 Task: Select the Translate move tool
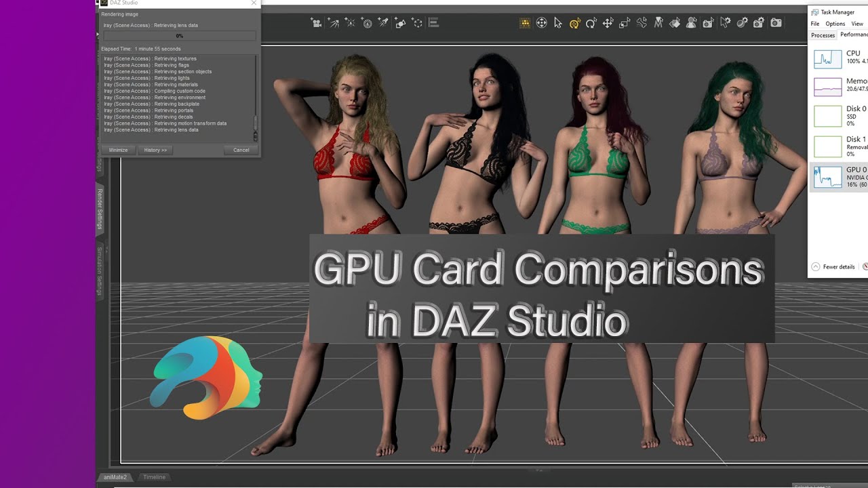[608, 23]
